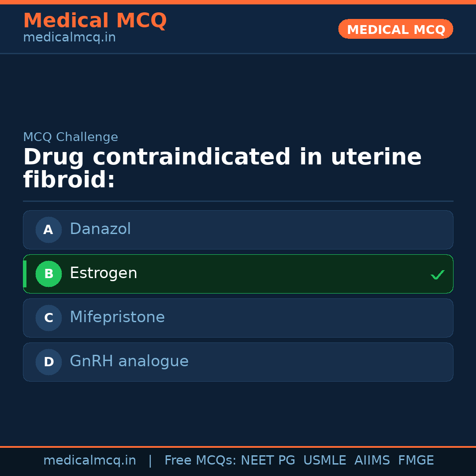Image resolution: width=476 pixels, height=476 pixels.
Task: Click the USMLE footer text
Action: click(324, 461)
